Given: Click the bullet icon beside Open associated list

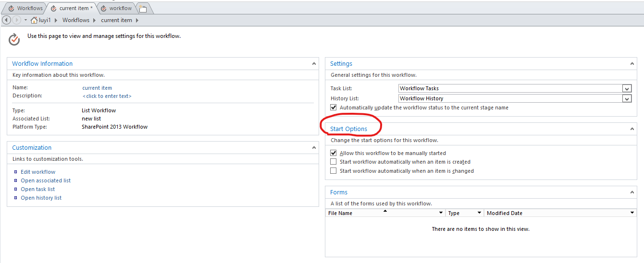Looking at the screenshot, I should [16, 180].
